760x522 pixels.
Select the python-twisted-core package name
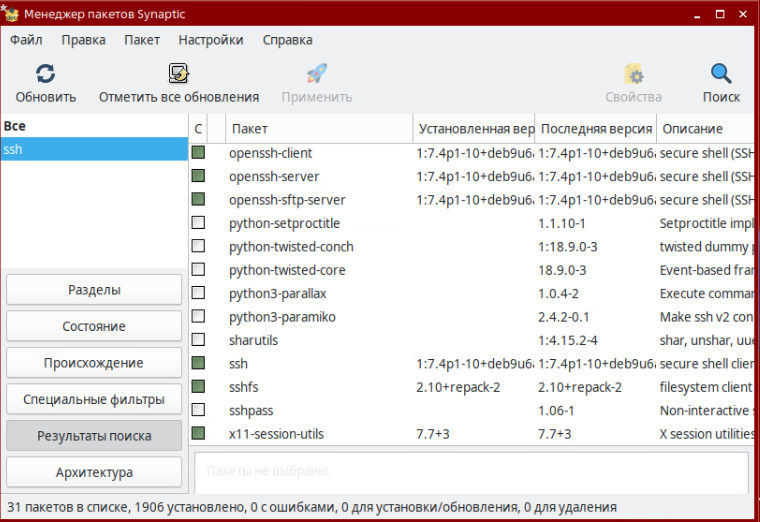pyautogui.click(x=287, y=270)
